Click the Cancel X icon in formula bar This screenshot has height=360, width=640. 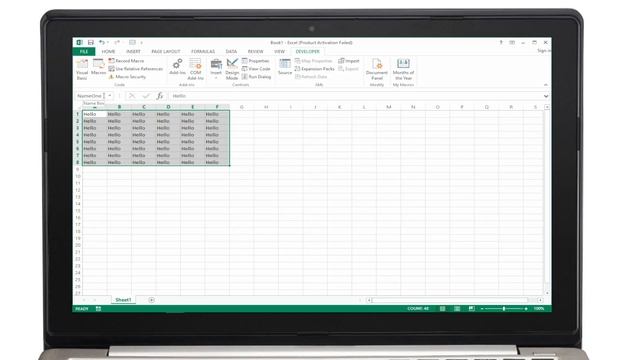coord(132,96)
